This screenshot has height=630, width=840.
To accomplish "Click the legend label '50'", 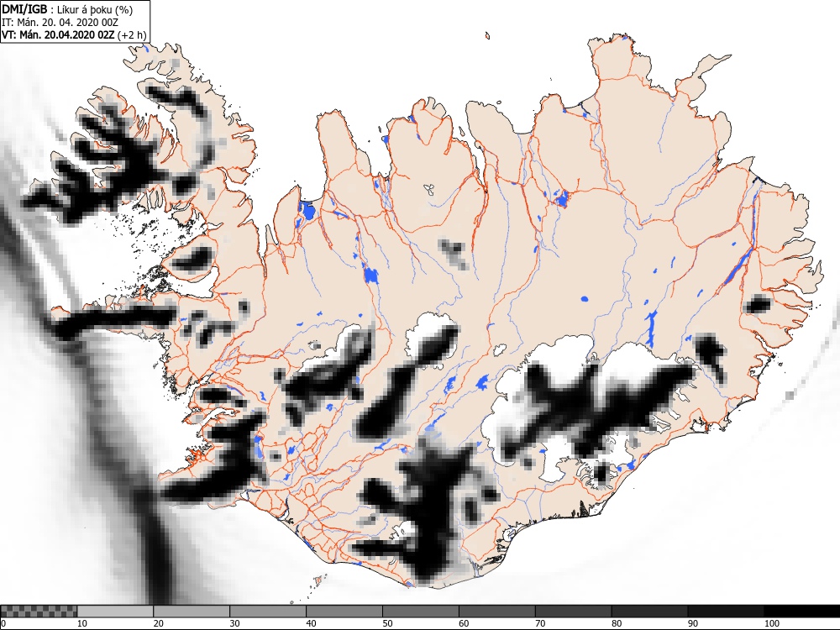I will 387,623.
